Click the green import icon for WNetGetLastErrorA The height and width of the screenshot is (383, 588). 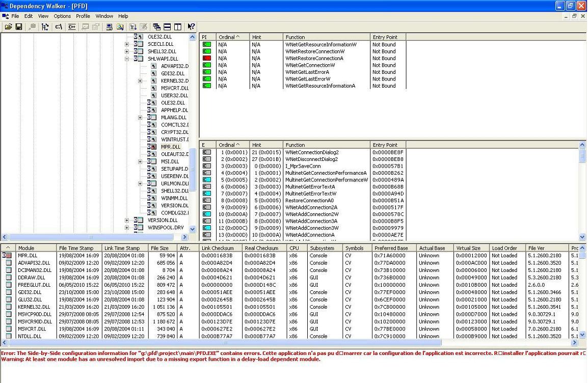coord(207,72)
